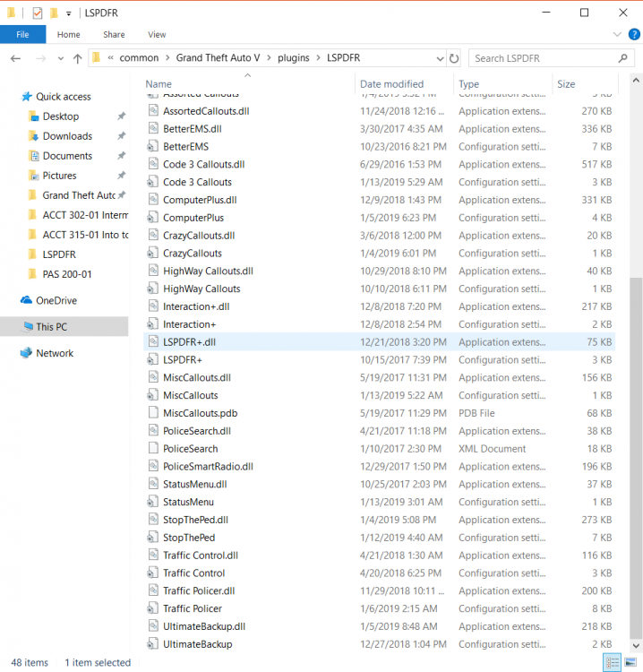Click the AssortedCallouts.dll file icon
The image size is (643, 672).
point(153,111)
